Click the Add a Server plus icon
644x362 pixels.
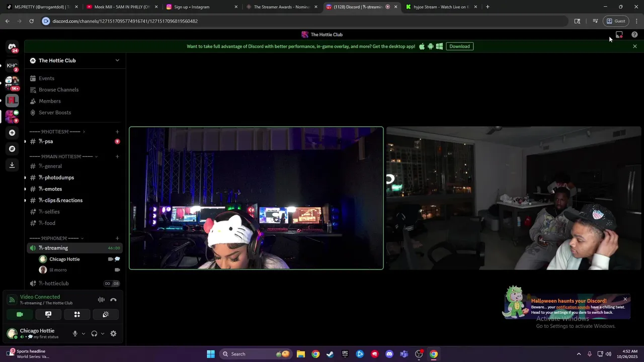pos(12,133)
